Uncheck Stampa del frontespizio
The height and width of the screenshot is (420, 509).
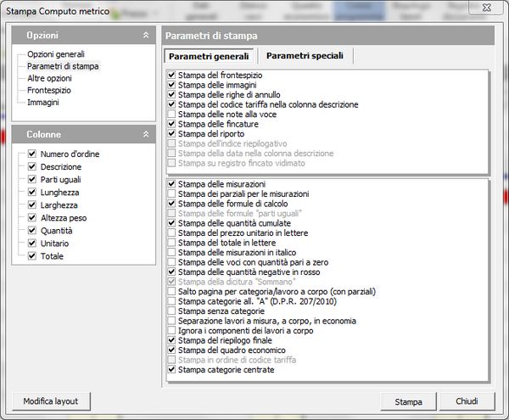coord(172,76)
